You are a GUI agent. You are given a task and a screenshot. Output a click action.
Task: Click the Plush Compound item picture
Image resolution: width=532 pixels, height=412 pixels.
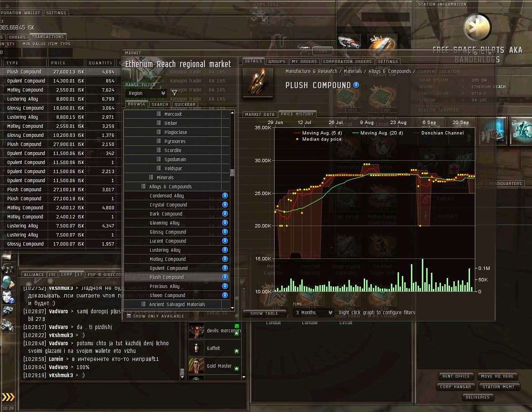[258, 82]
